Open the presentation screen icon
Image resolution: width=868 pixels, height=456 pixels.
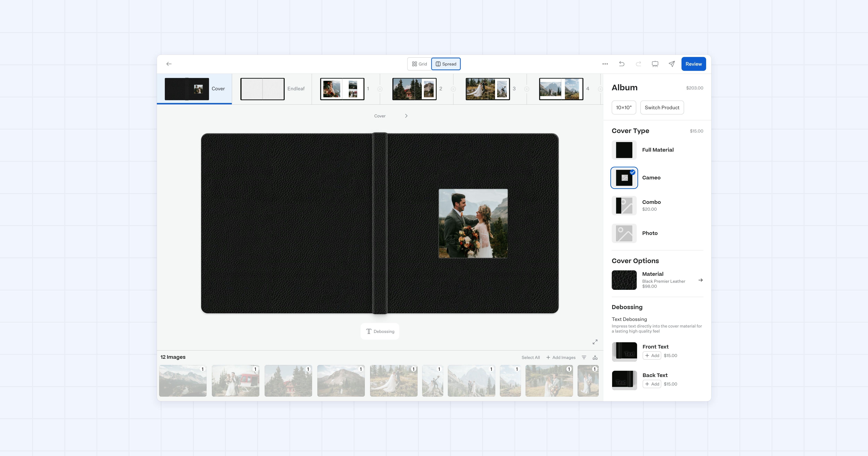(x=655, y=64)
